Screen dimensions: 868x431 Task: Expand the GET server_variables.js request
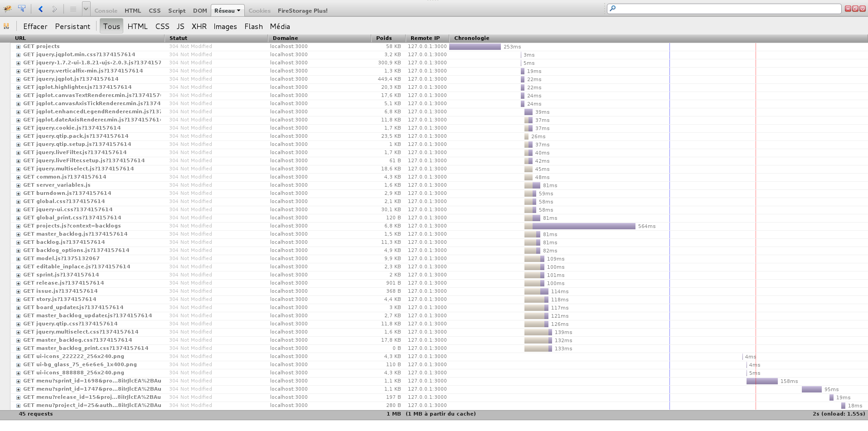coord(18,185)
